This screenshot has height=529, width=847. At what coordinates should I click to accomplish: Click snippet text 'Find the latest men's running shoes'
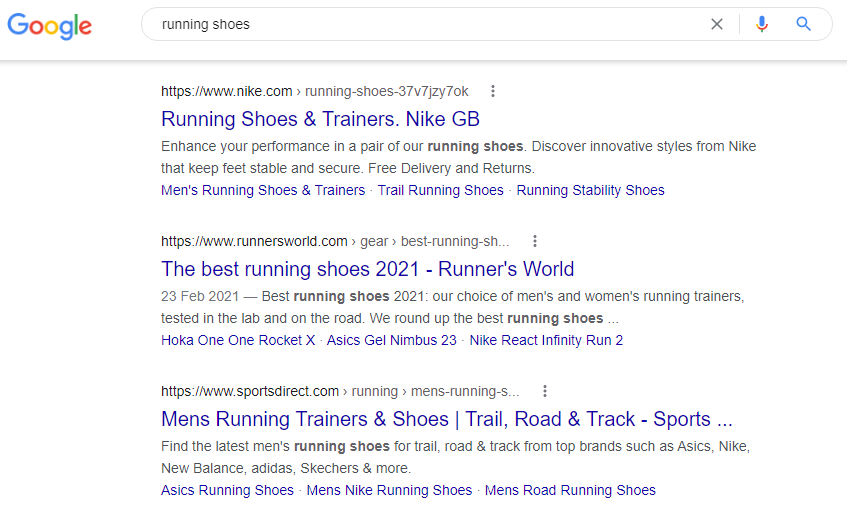(x=275, y=446)
